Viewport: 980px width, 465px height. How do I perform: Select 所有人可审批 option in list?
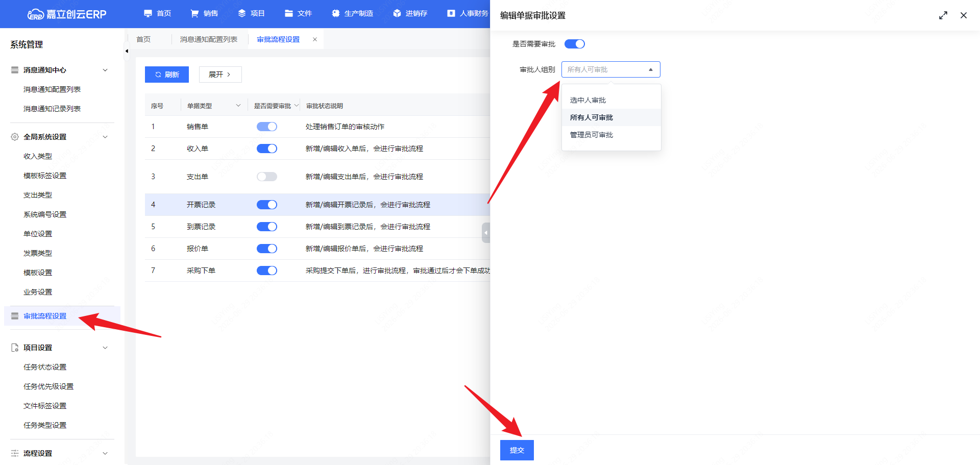click(611, 117)
